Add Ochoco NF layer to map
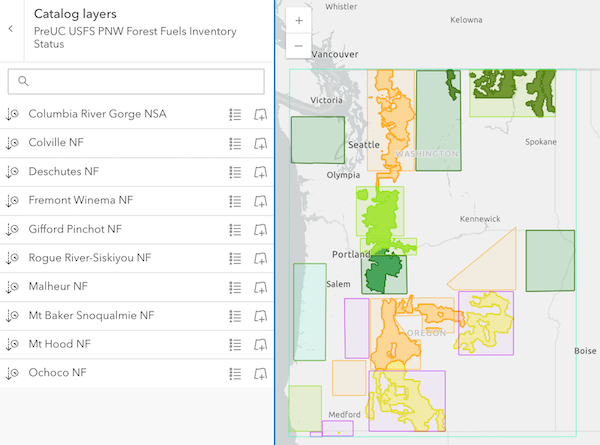This screenshot has height=445, width=600. (261, 373)
